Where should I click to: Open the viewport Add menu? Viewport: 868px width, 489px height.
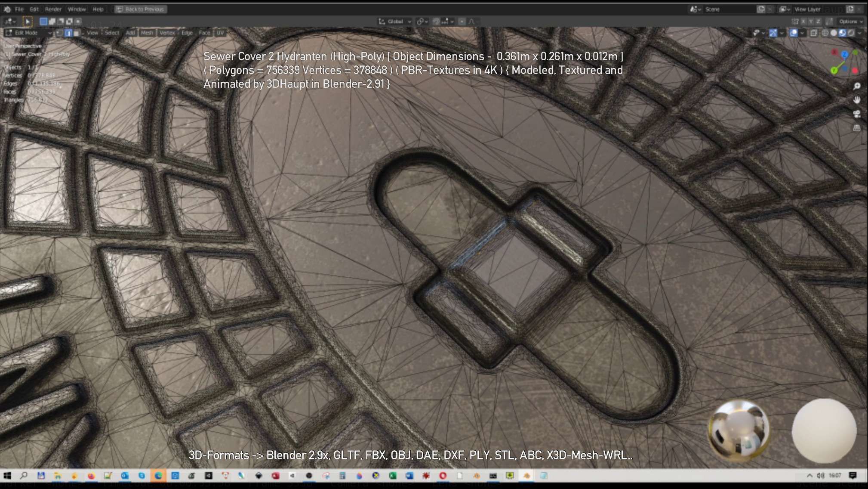130,33
